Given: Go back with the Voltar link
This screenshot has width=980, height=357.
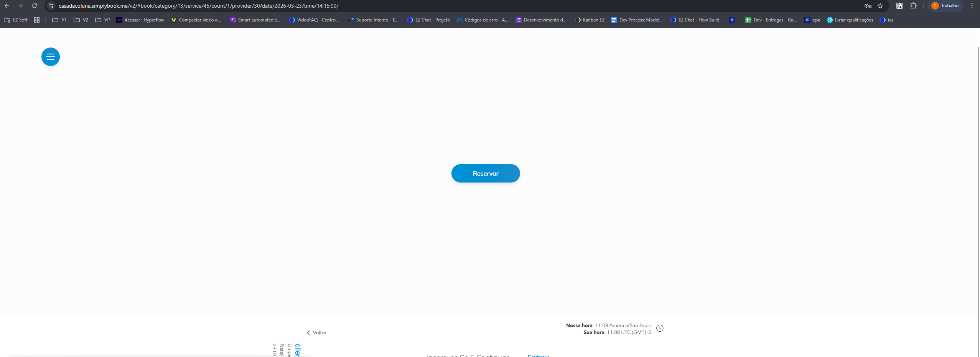Looking at the screenshot, I should pyautogui.click(x=316, y=332).
